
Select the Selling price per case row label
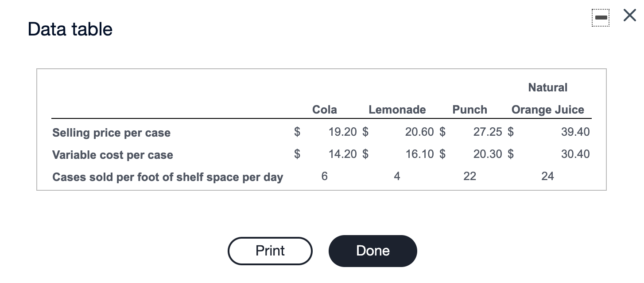tap(111, 133)
